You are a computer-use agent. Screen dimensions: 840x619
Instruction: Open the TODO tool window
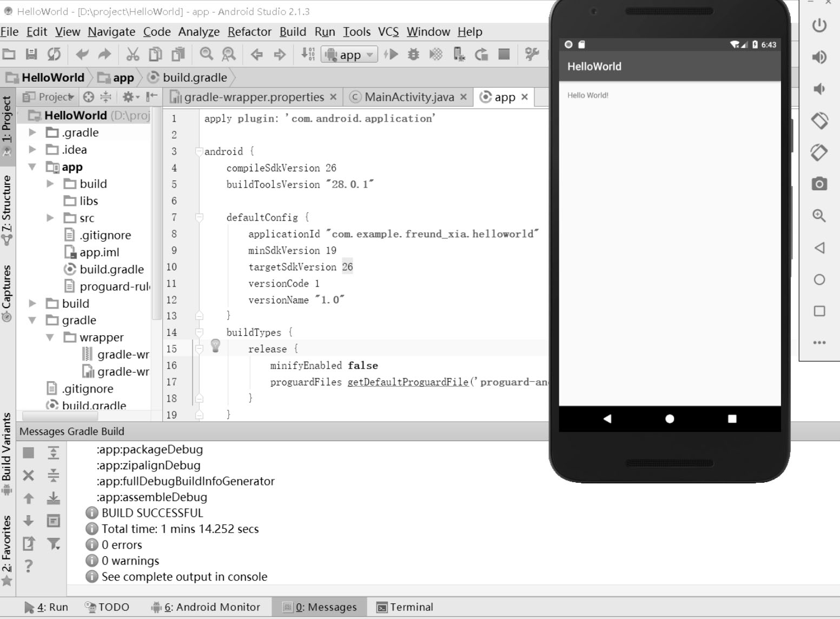(107, 607)
